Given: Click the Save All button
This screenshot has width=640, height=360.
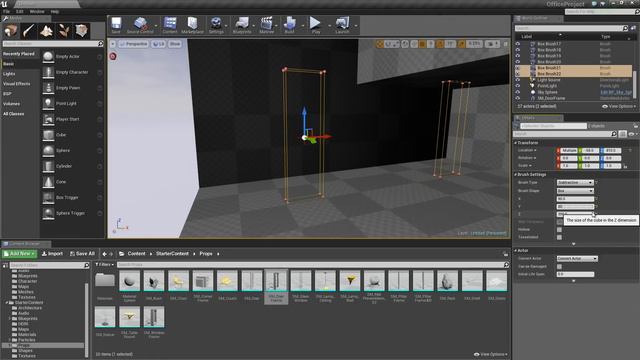Looking at the screenshot, I should tap(82, 254).
